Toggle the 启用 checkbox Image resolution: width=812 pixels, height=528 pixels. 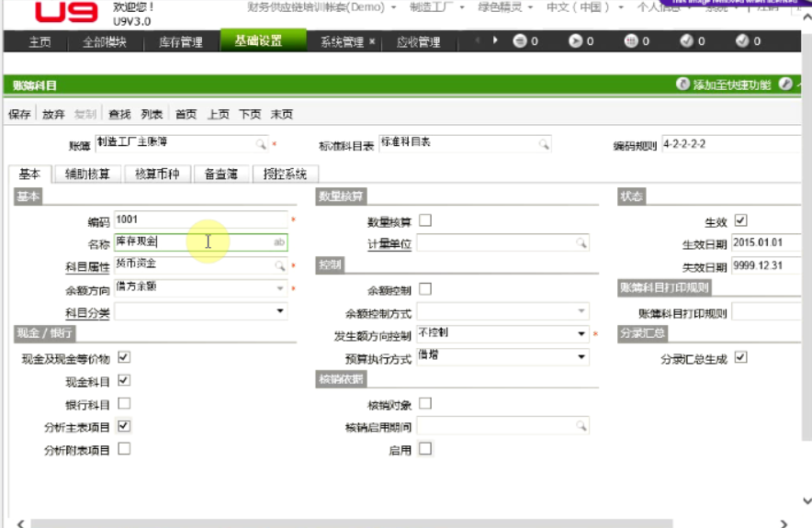425,448
